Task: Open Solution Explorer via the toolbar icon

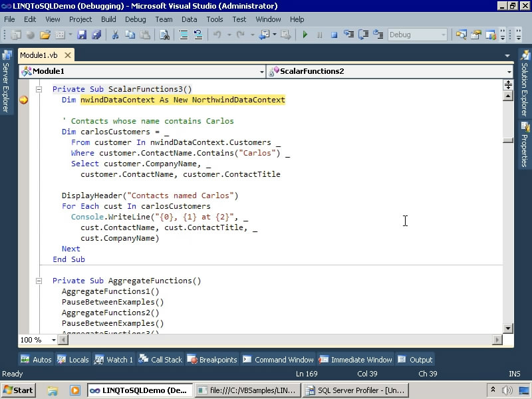Action: pos(461,35)
